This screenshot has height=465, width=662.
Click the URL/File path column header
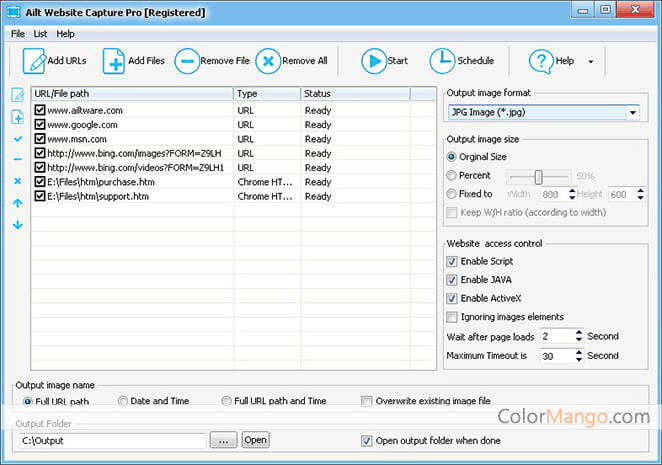[x=132, y=94]
